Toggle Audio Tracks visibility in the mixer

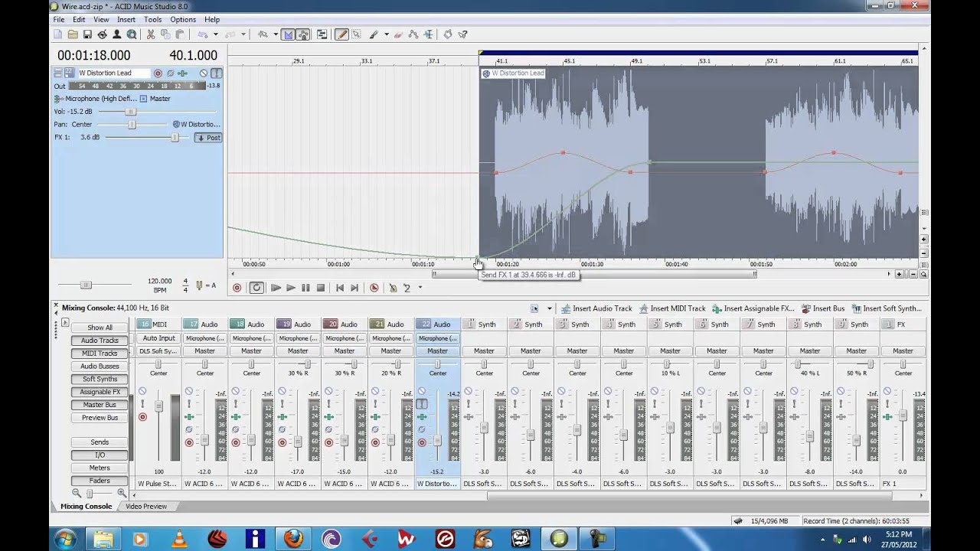100,341
